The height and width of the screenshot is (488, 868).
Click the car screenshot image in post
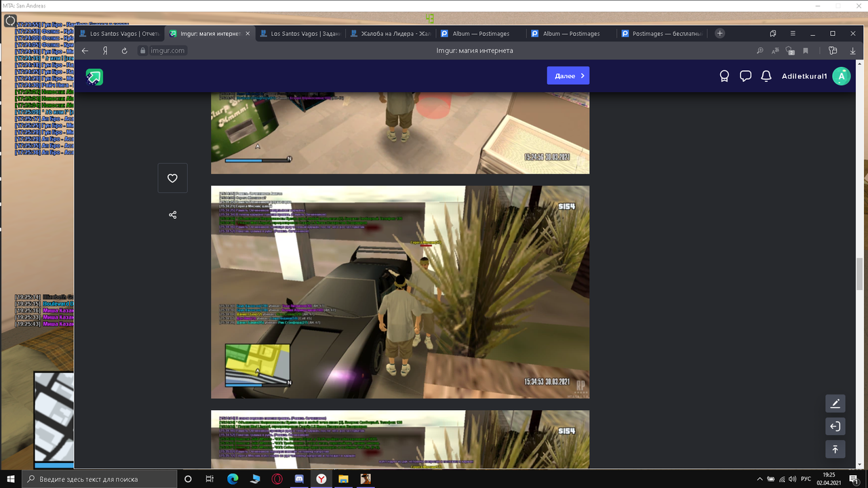[x=400, y=292]
